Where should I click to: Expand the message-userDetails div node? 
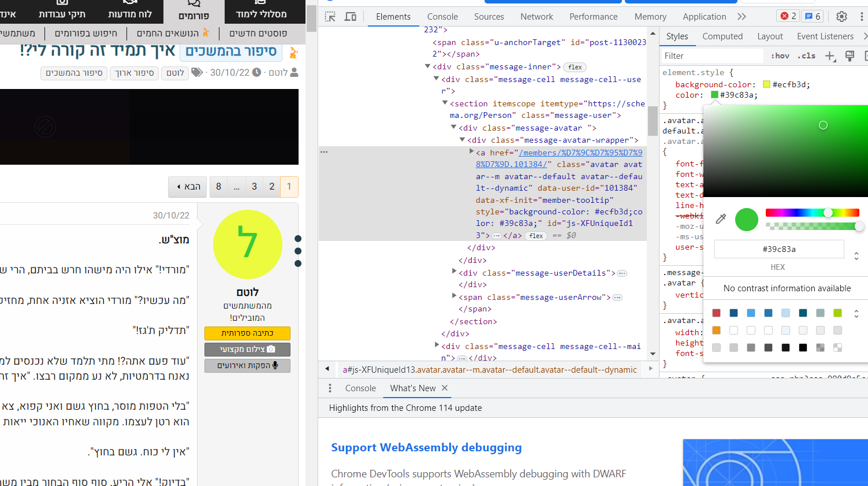(454, 271)
